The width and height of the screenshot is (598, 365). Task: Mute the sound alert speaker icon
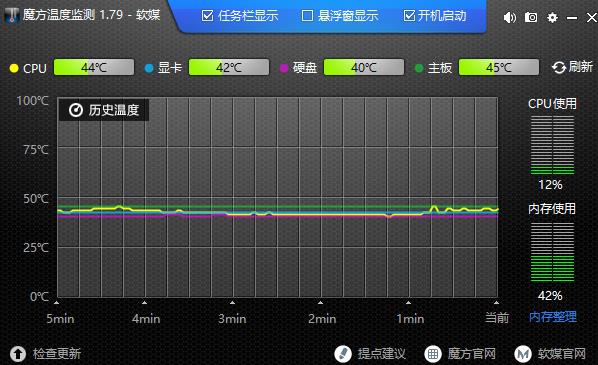pyautogui.click(x=510, y=17)
